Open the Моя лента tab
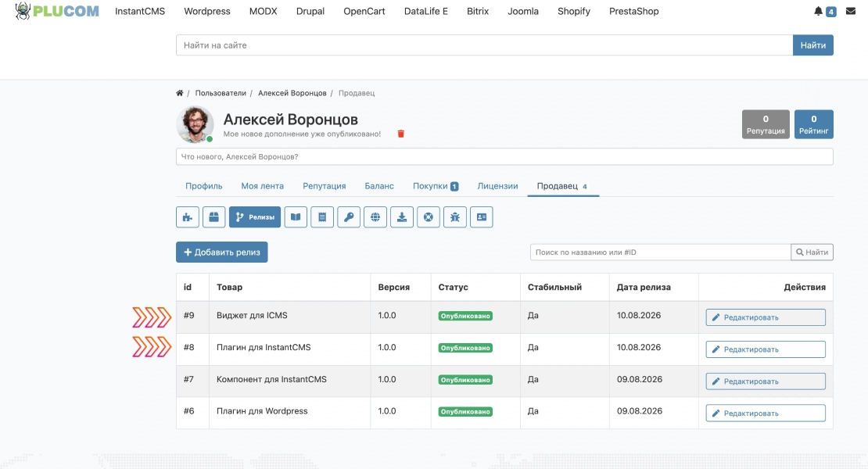 [263, 186]
